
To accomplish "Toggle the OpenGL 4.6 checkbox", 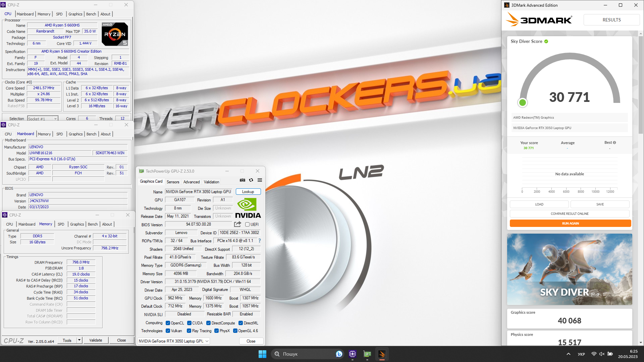I will (235, 331).
